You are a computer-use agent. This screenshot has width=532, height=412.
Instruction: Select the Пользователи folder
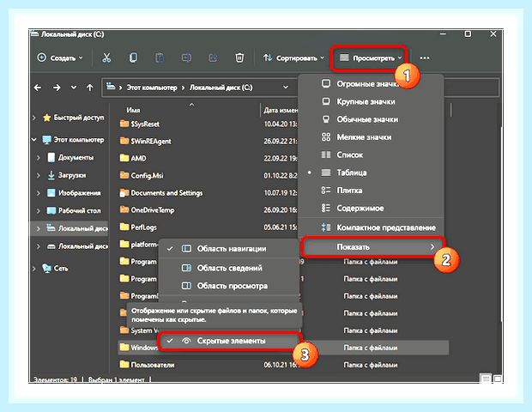(x=152, y=365)
